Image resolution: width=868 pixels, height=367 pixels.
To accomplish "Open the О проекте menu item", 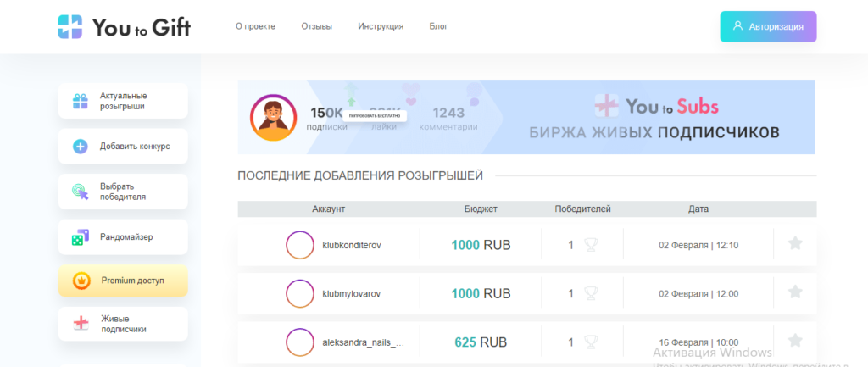I will (x=255, y=26).
